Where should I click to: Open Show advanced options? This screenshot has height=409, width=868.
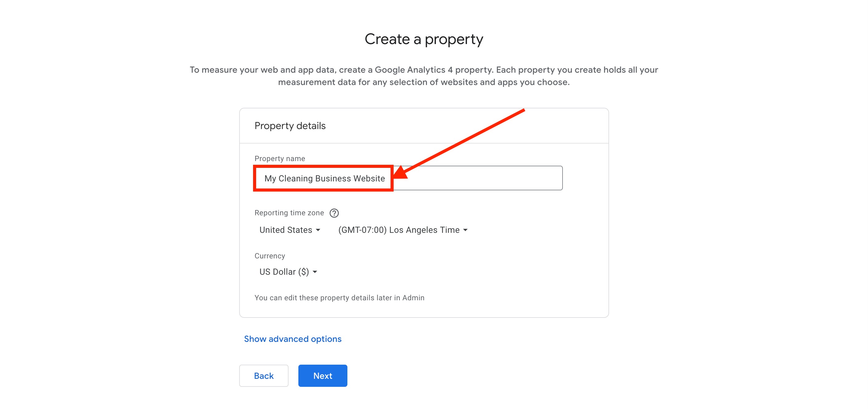(x=293, y=339)
